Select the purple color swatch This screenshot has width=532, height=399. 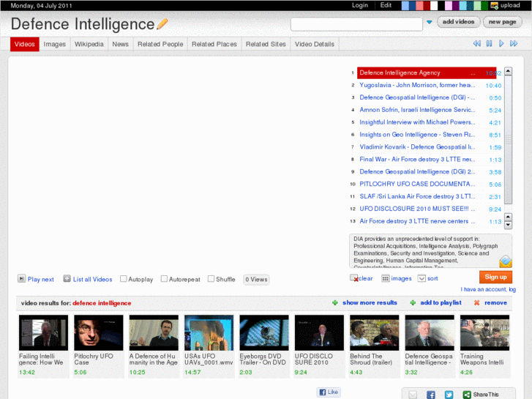click(456, 5)
